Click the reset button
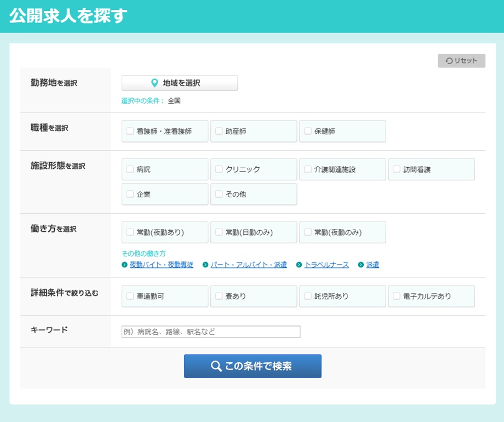 pos(461,61)
